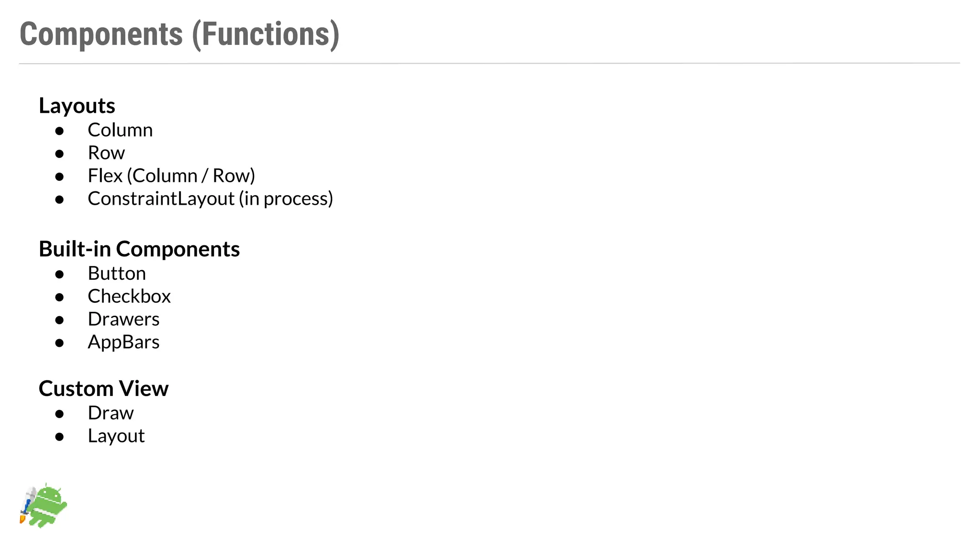Click the Button list item
Viewport: 980px width, 551px height.
click(117, 274)
